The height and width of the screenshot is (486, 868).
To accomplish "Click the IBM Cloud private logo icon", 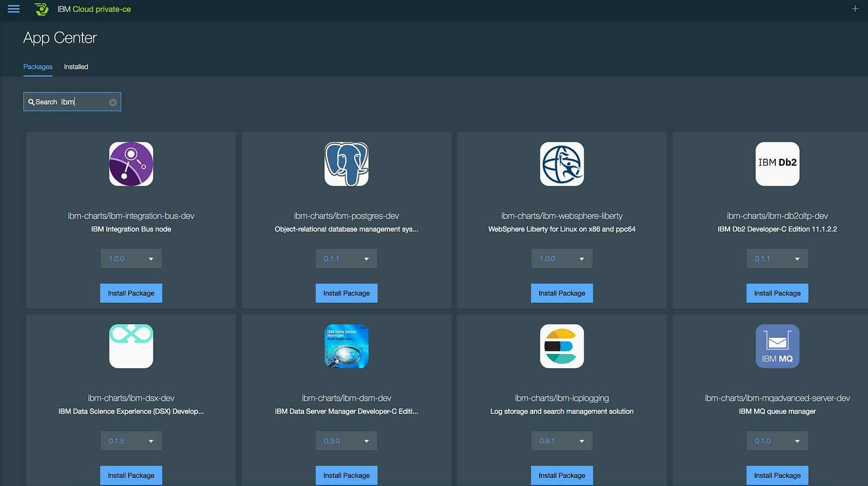I will 41,9.
